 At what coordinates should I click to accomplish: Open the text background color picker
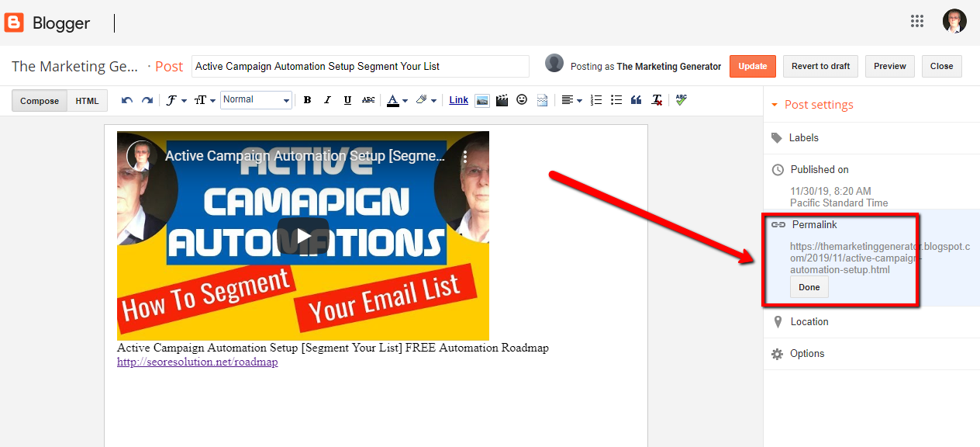(x=426, y=100)
